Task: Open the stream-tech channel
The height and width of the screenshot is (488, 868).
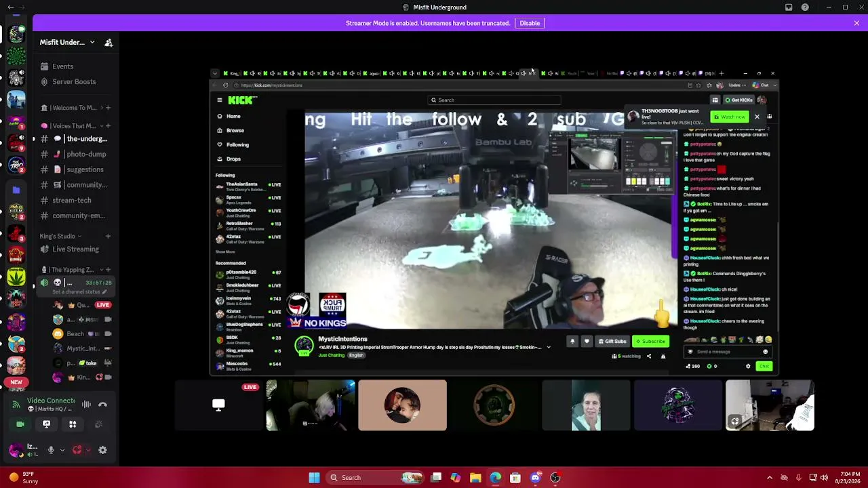Action: pos(77,201)
